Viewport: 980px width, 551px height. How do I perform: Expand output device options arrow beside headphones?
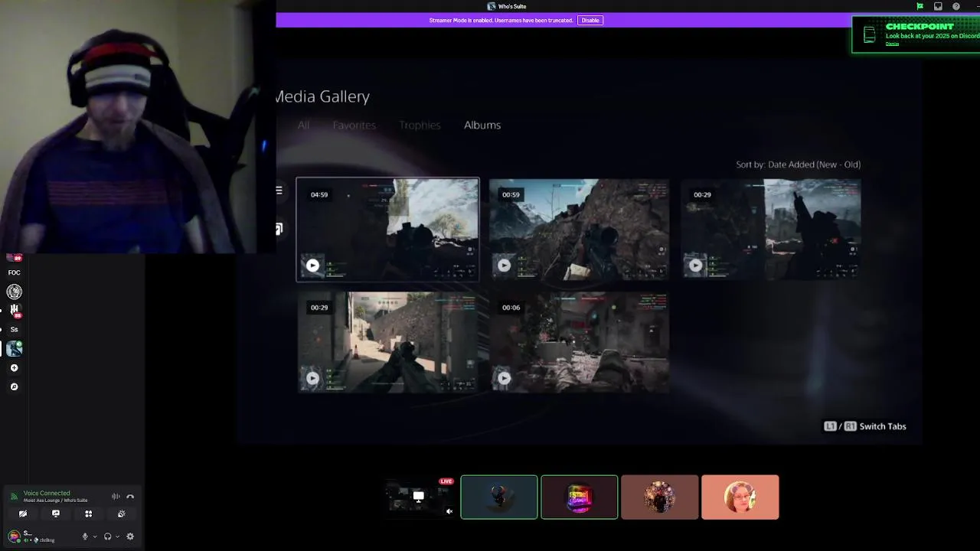click(x=117, y=536)
